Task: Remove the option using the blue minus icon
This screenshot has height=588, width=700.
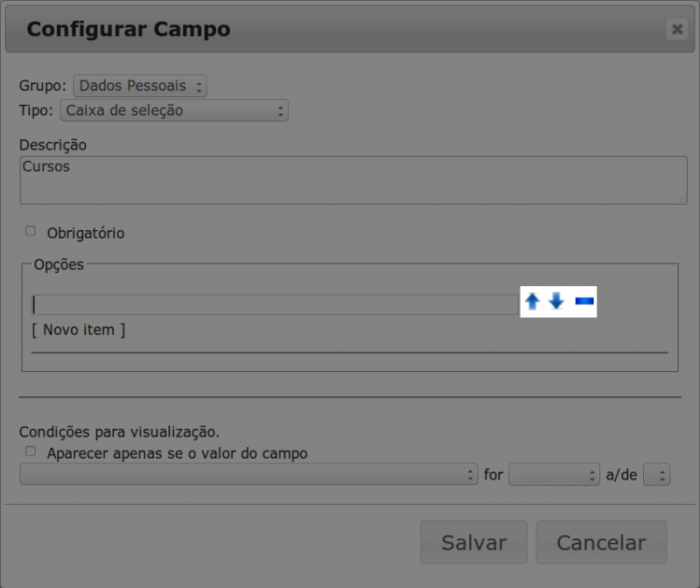Action: tap(584, 302)
